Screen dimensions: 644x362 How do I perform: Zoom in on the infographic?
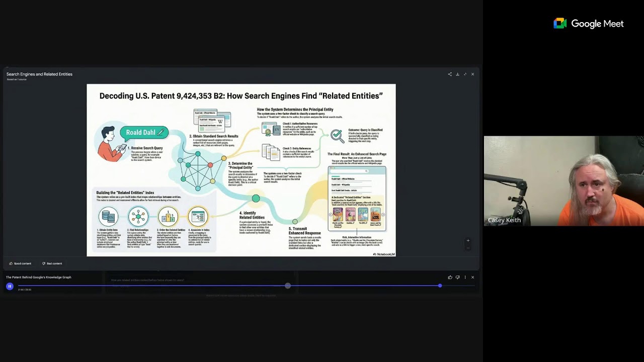(x=468, y=240)
